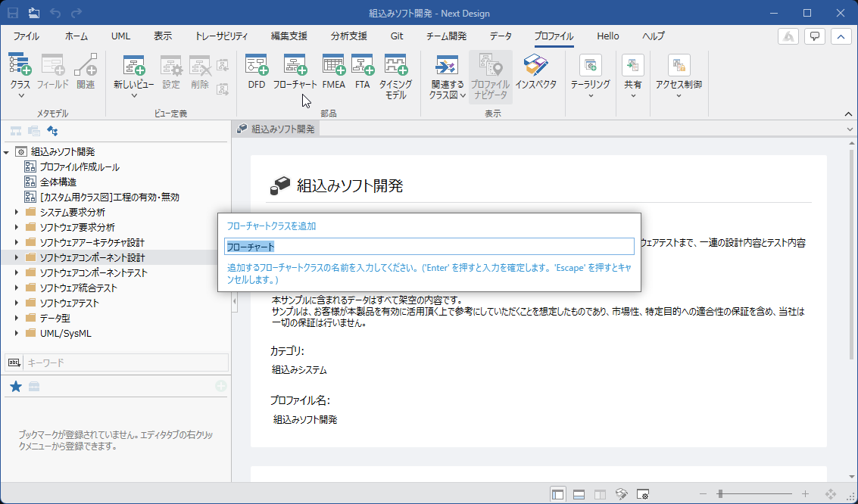
Task: Click the star bookmark icon
Action: pos(16,387)
